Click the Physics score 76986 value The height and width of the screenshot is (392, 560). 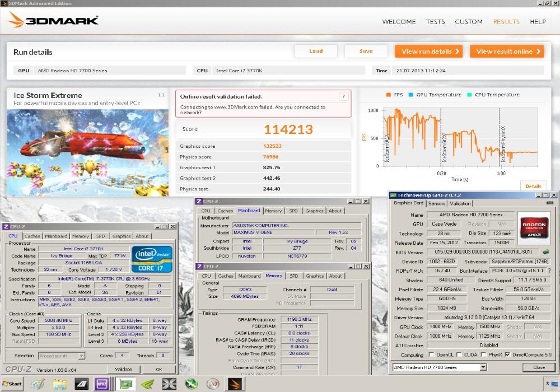point(270,157)
